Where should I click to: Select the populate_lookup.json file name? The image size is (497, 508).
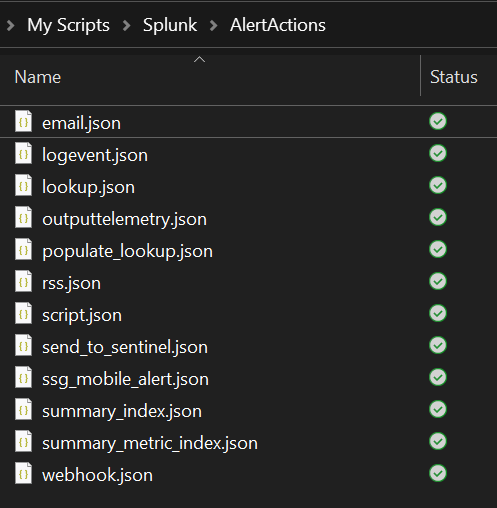(x=127, y=251)
